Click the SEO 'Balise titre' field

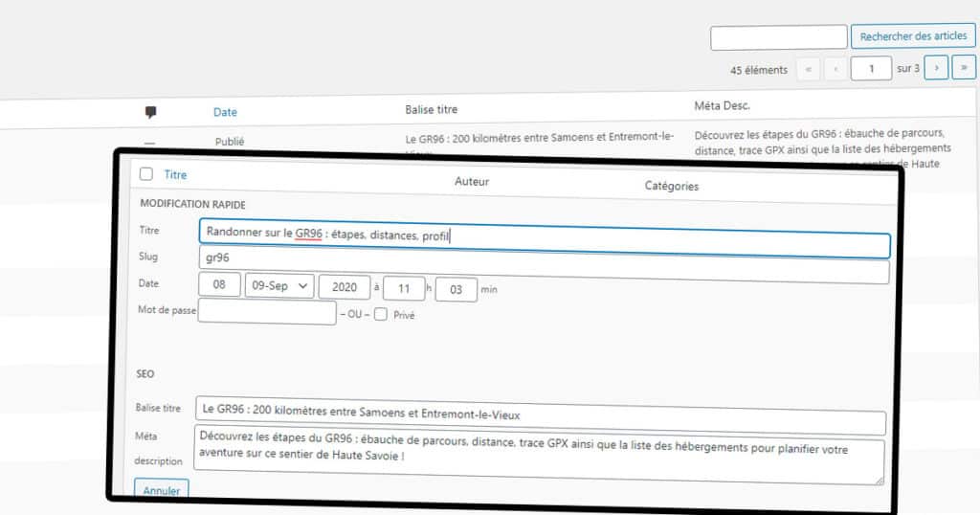(541, 415)
